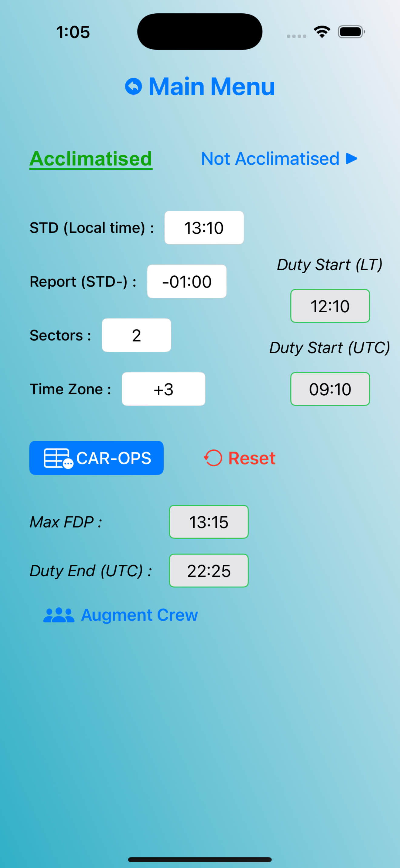Viewport: 400px width, 868px height.
Task: Tap the red Reset text
Action: tap(252, 458)
